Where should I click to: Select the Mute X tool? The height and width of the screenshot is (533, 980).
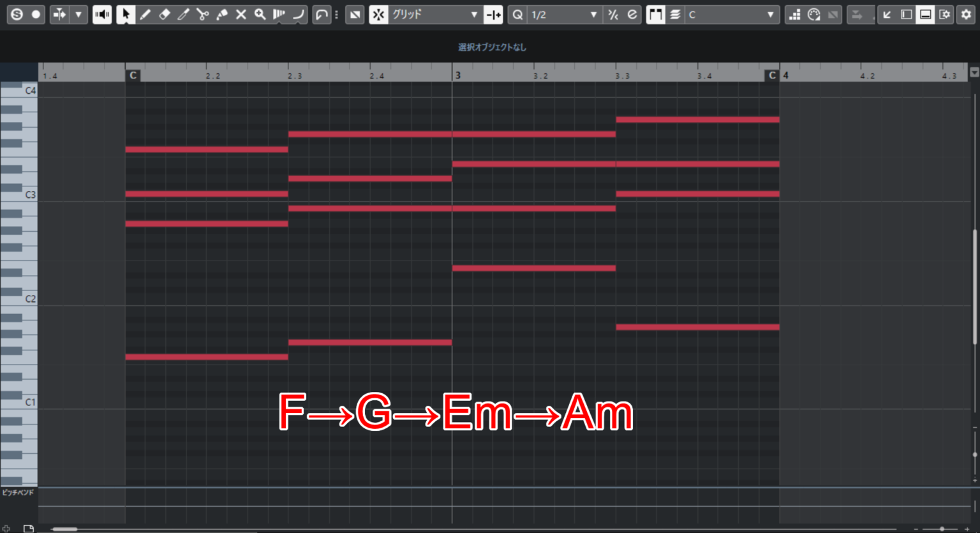click(241, 14)
